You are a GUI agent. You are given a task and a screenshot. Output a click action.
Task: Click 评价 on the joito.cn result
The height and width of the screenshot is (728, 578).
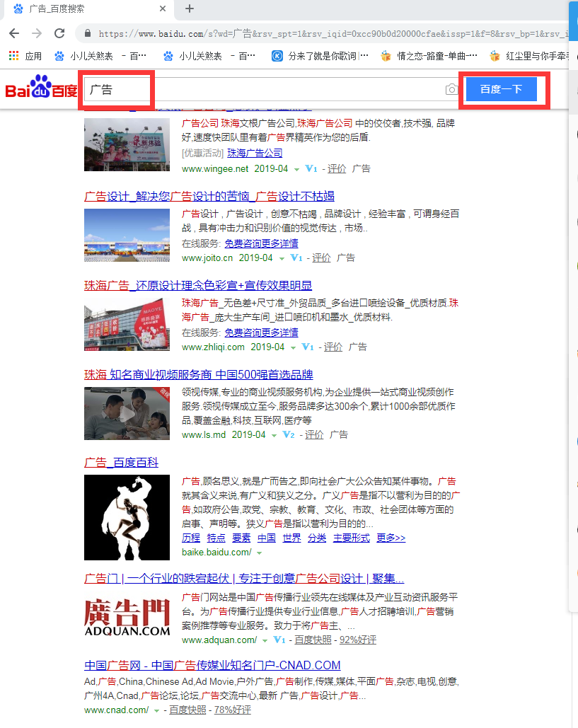pyautogui.click(x=321, y=258)
